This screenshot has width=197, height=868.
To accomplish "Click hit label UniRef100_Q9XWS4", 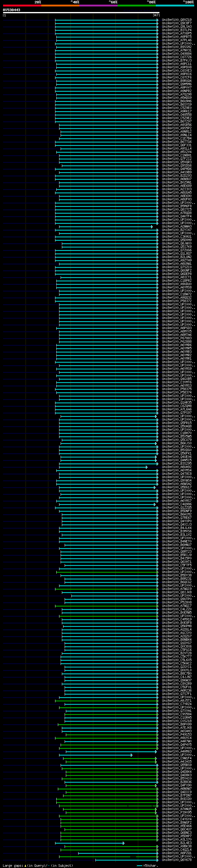I will (177, 481).
